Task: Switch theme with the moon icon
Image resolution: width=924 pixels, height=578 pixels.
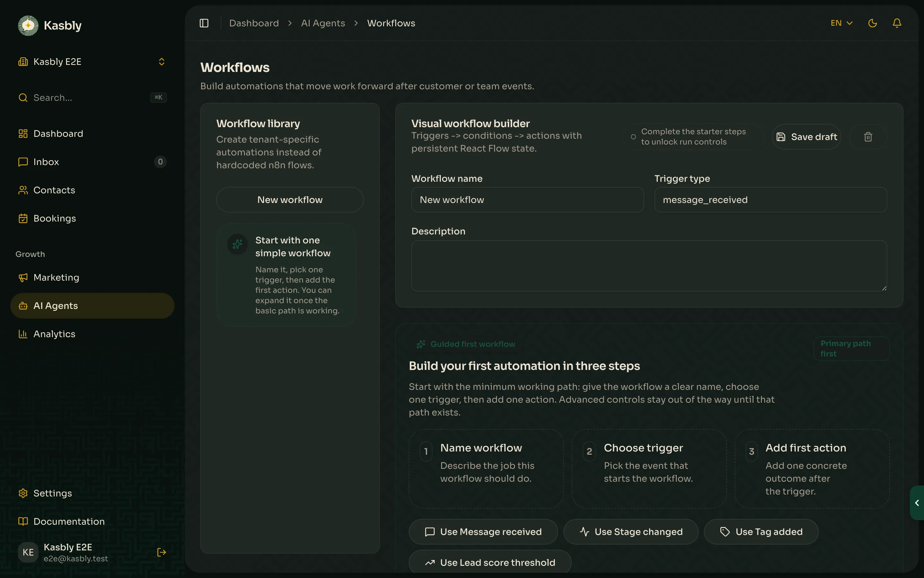Action: [872, 23]
